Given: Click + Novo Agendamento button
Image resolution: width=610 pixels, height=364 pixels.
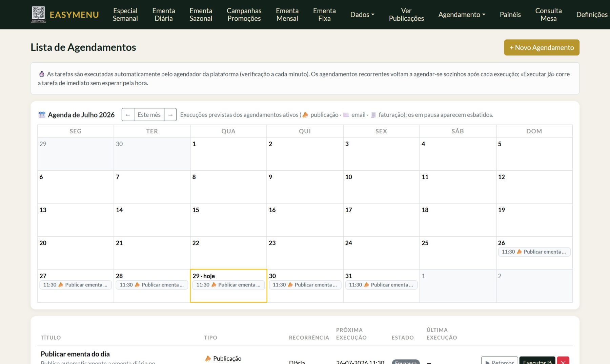Looking at the screenshot, I should click(542, 47).
